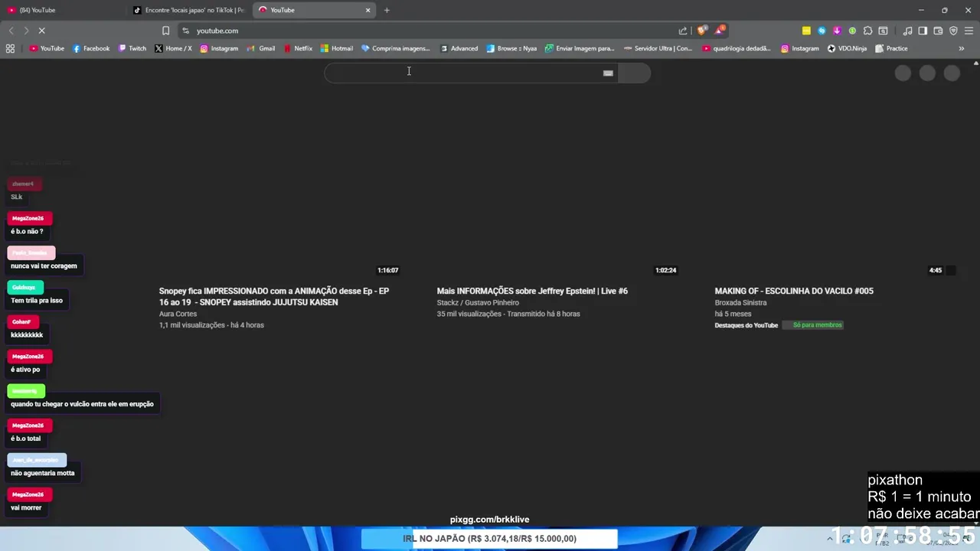Click the 4:45 duration badge

pos(936,270)
